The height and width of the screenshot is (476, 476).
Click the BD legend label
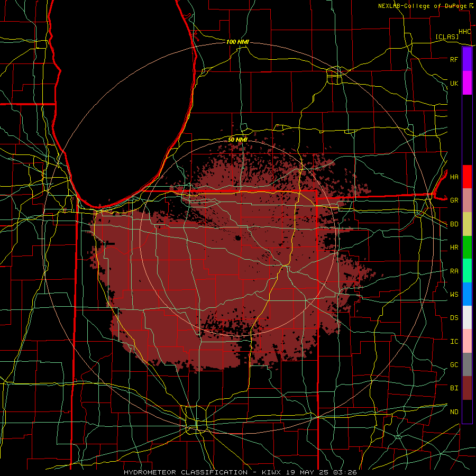pos(454,224)
